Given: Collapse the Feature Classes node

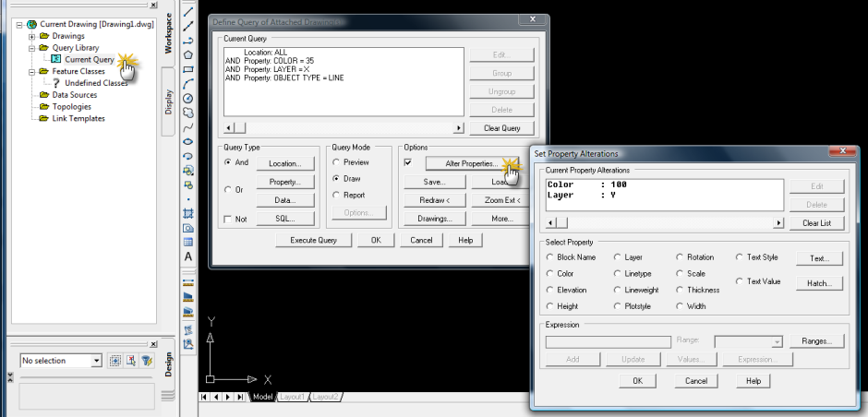Looking at the screenshot, I should pyautogui.click(x=31, y=72).
